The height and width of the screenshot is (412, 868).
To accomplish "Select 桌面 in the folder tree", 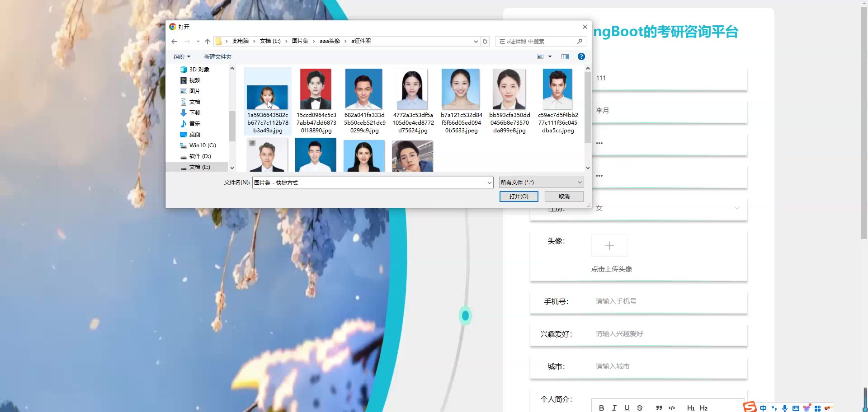I will tap(194, 135).
